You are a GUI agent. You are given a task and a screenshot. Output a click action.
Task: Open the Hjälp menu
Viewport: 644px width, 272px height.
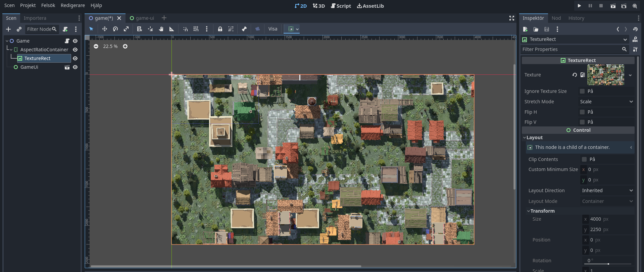(96, 5)
